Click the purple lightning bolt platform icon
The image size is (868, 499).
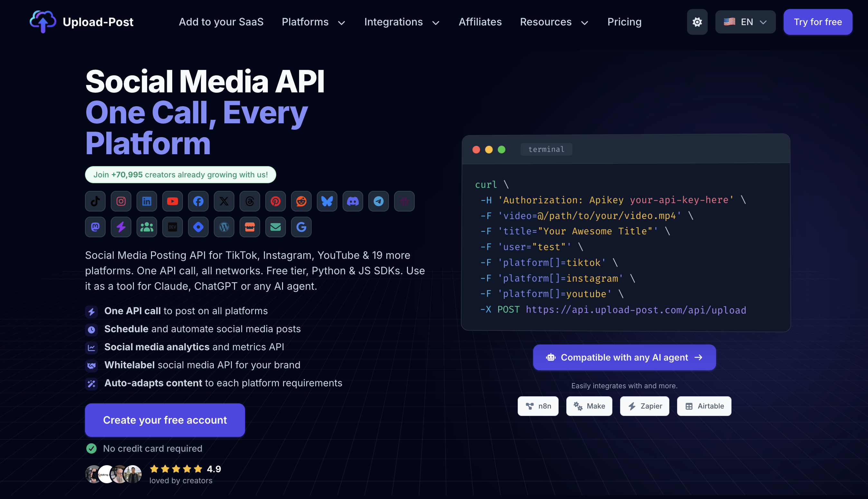point(121,227)
